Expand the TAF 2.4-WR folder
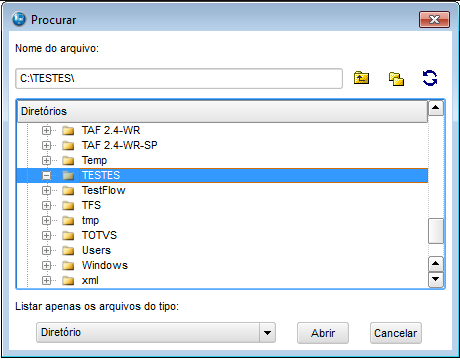Viewport: 460px width, 360px height. tap(46, 130)
